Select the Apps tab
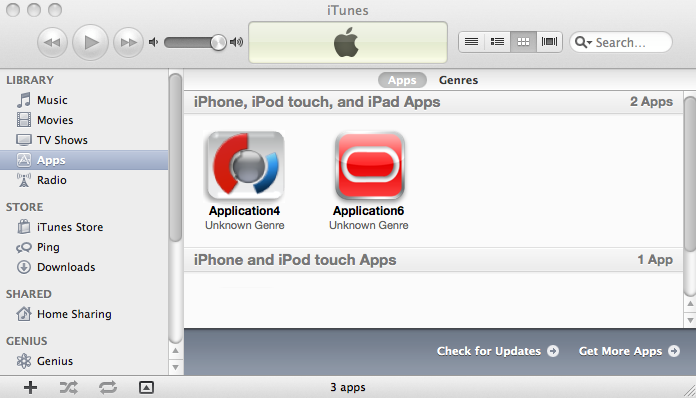The image size is (696, 398). [x=402, y=80]
